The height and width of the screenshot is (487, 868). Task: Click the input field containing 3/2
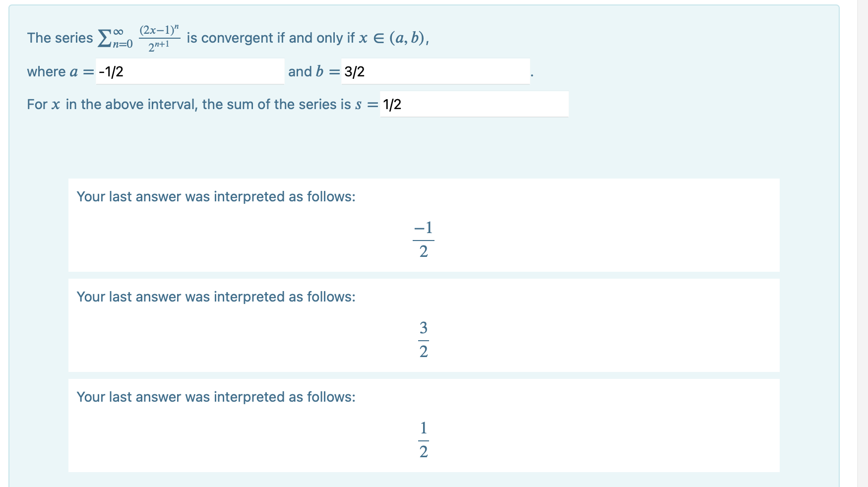pyautogui.click(x=436, y=72)
